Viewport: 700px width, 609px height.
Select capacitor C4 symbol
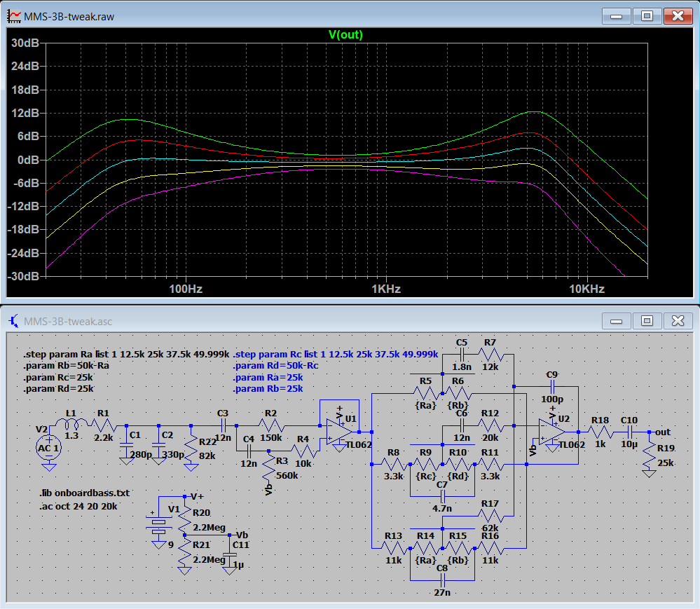(249, 451)
